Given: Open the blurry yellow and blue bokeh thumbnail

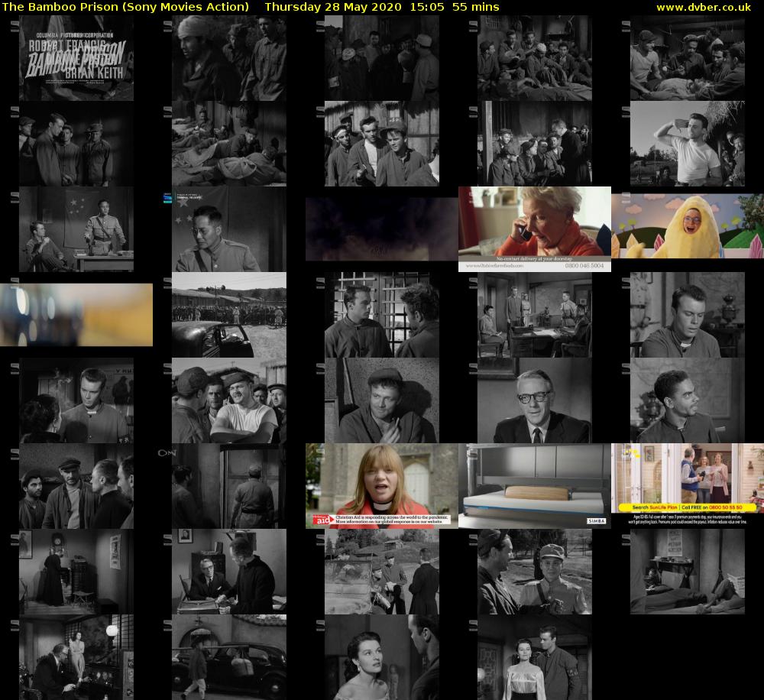Looking at the screenshot, I should pyautogui.click(x=76, y=315).
